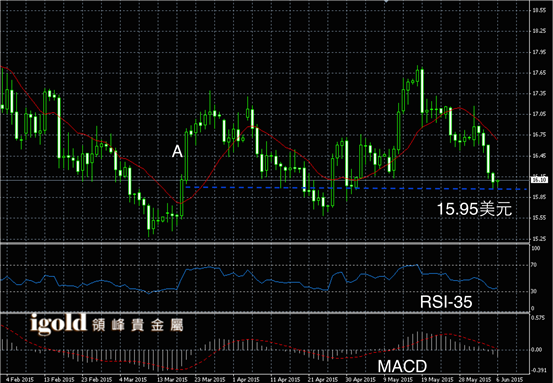Click the 4 Feb 2015 date label
The width and height of the screenshot is (553, 383).
[20, 379]
